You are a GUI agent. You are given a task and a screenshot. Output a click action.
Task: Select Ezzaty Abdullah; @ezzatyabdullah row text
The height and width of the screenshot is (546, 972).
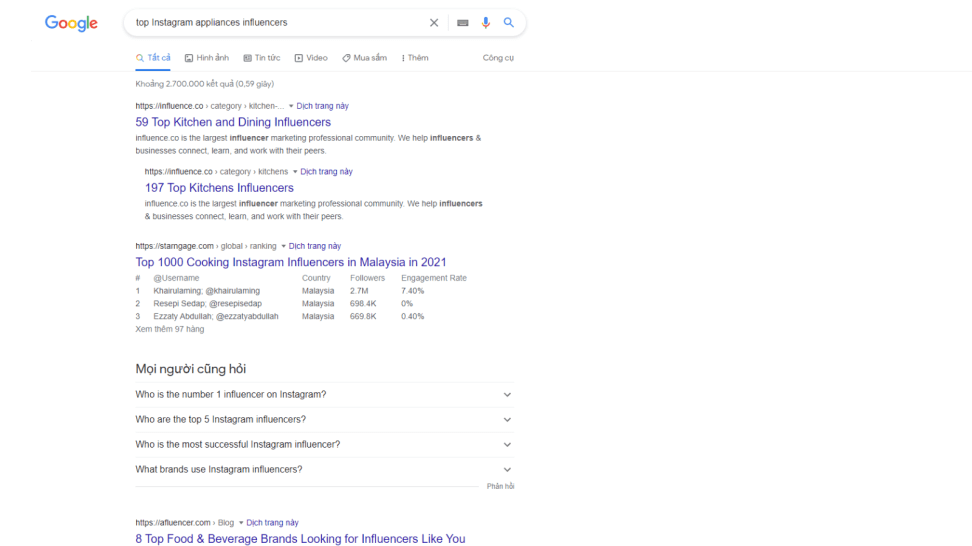(x=216, y=316)
